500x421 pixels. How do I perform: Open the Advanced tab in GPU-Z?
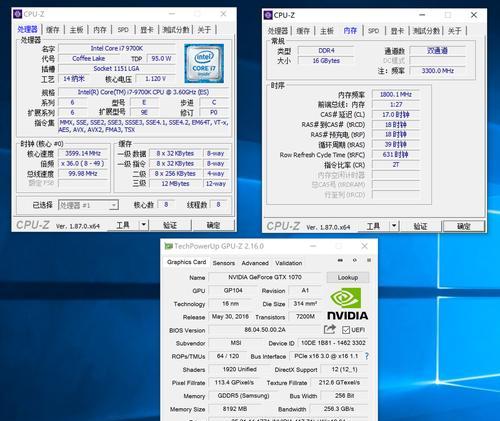click(x=255, y=263)
